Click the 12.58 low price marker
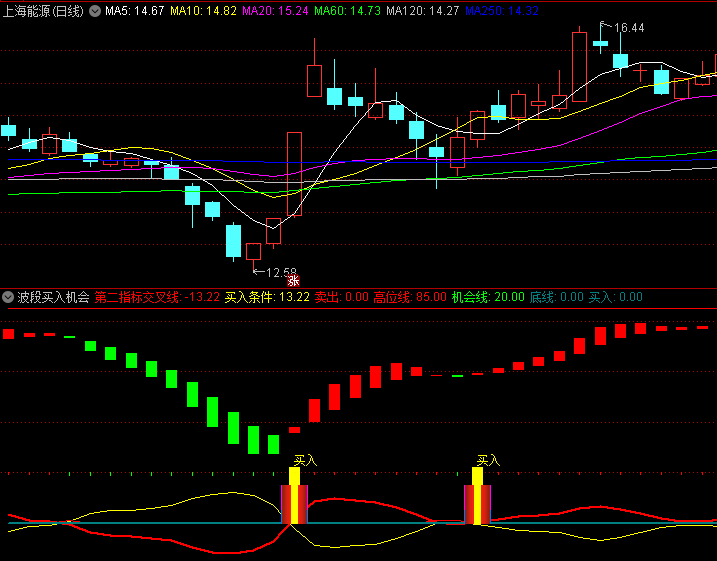This screenshot has width=717, height=561. (x=281, y=272)
